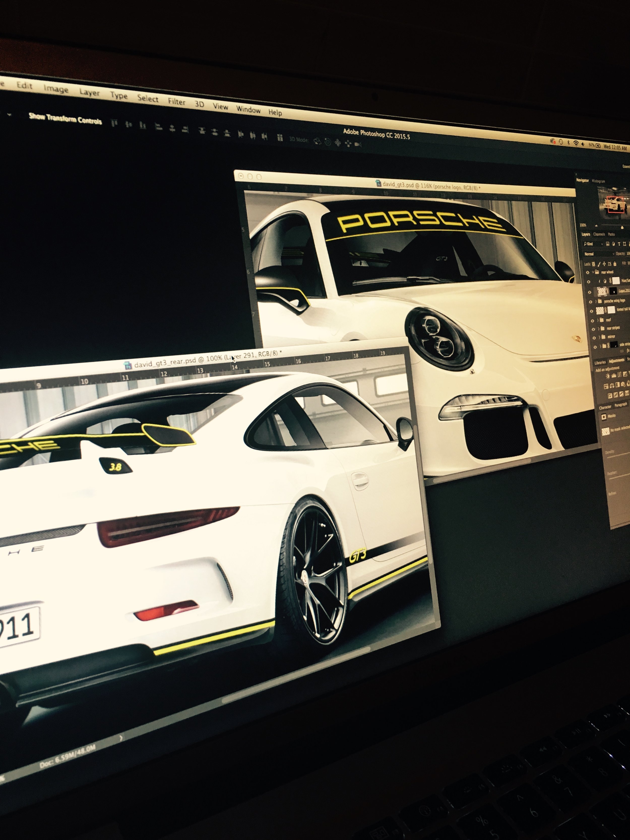Open the 3D menu
Image resolution: width=630 pixels, height=840 pixels.
(x=199, y=104)
